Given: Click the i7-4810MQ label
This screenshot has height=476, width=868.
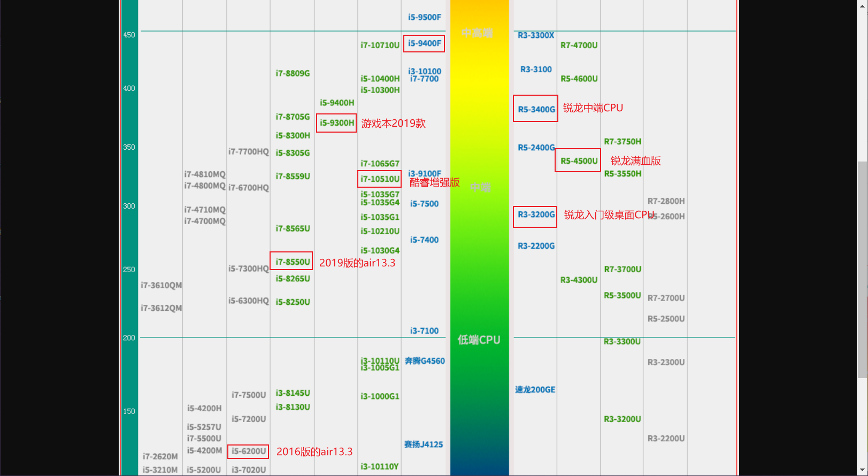Looking at the screenshot, I should point(205,174).
